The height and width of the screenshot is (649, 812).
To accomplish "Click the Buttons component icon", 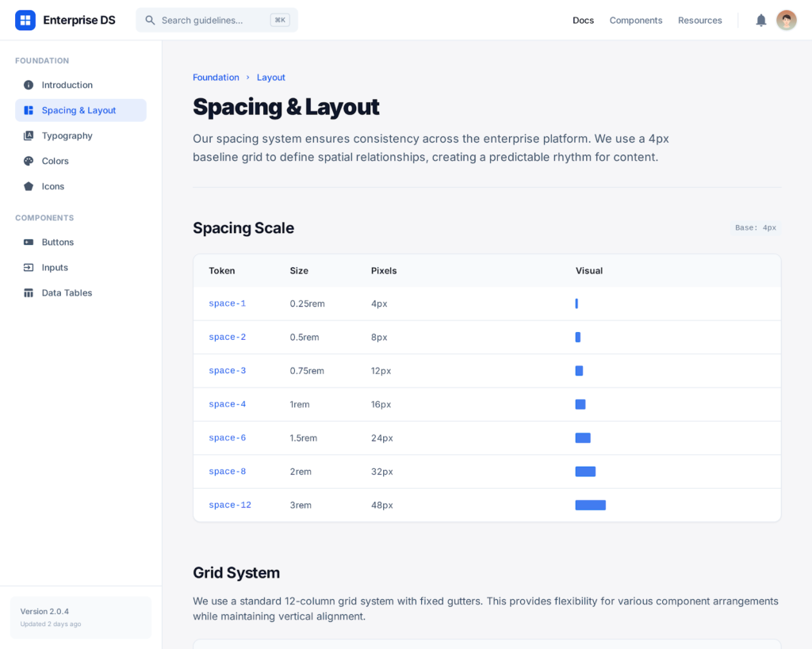I will pyautogui.click(x=29, y=242).
